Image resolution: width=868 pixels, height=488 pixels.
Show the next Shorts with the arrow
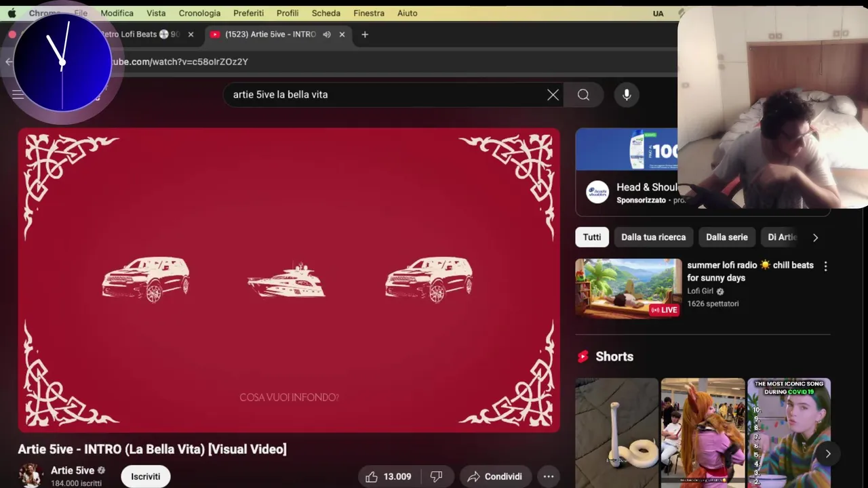tap(827, 453)
